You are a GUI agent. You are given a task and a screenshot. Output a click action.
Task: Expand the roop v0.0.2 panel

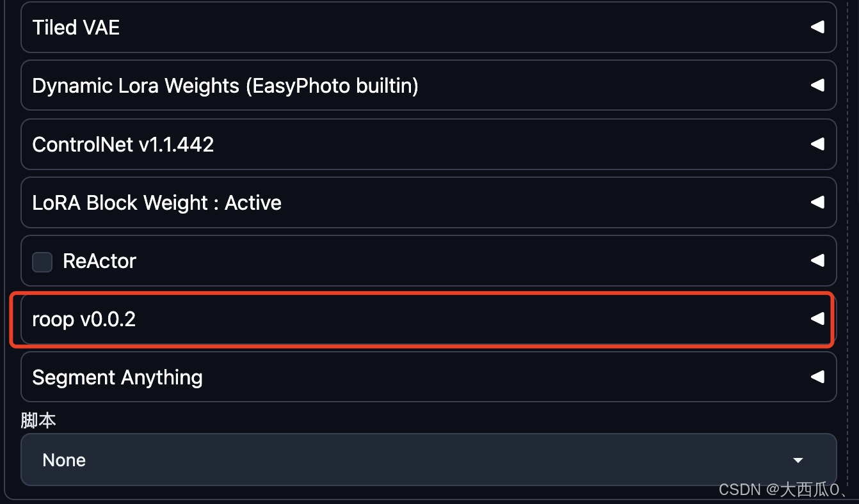84,319
